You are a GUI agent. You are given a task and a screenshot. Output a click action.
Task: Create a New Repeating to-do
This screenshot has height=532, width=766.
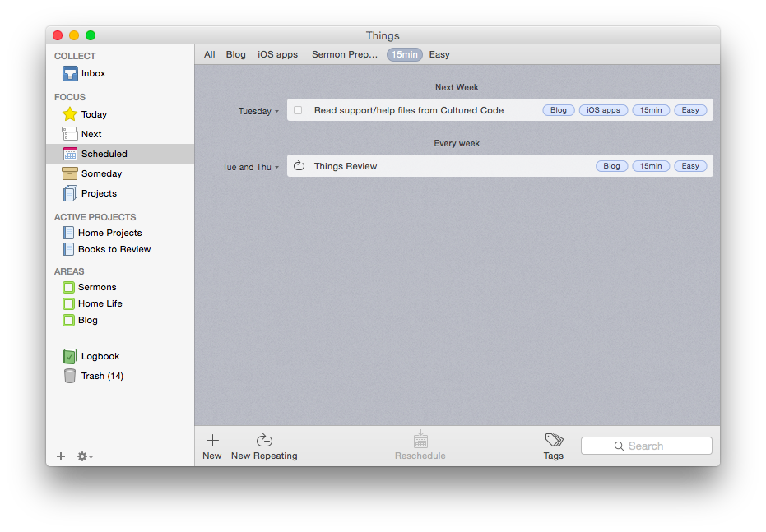tap(264, 441)
